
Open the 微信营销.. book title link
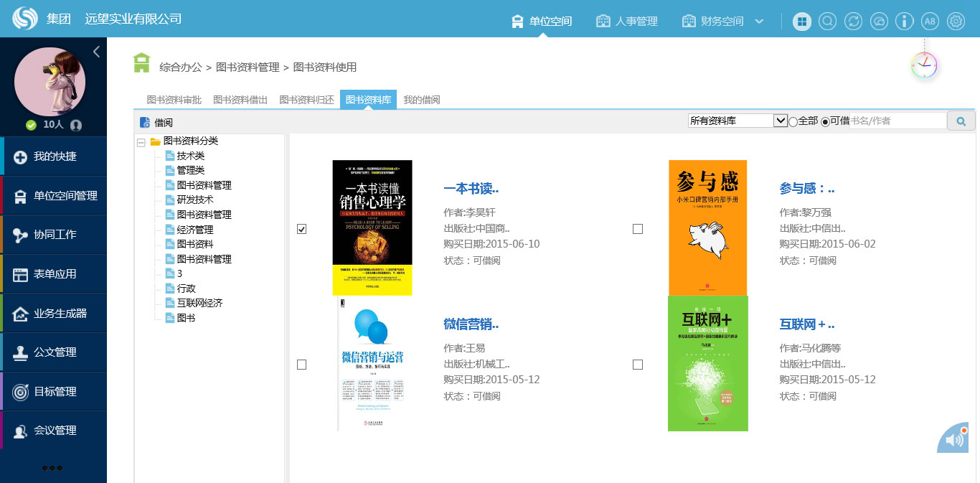click(x=471, y=324)
